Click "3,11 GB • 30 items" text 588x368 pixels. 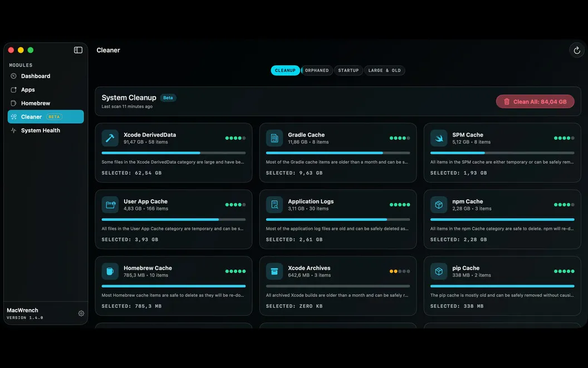pyautogui.click(x=308, y=209)
